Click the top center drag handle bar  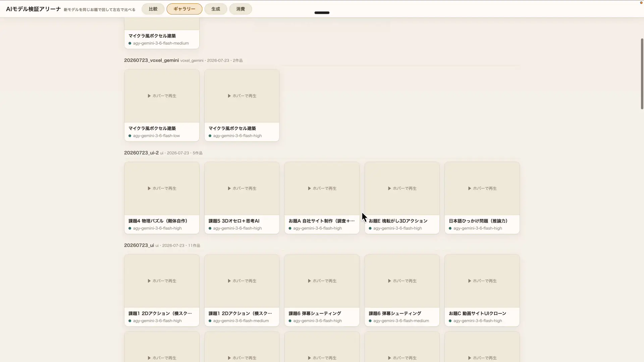322,13
